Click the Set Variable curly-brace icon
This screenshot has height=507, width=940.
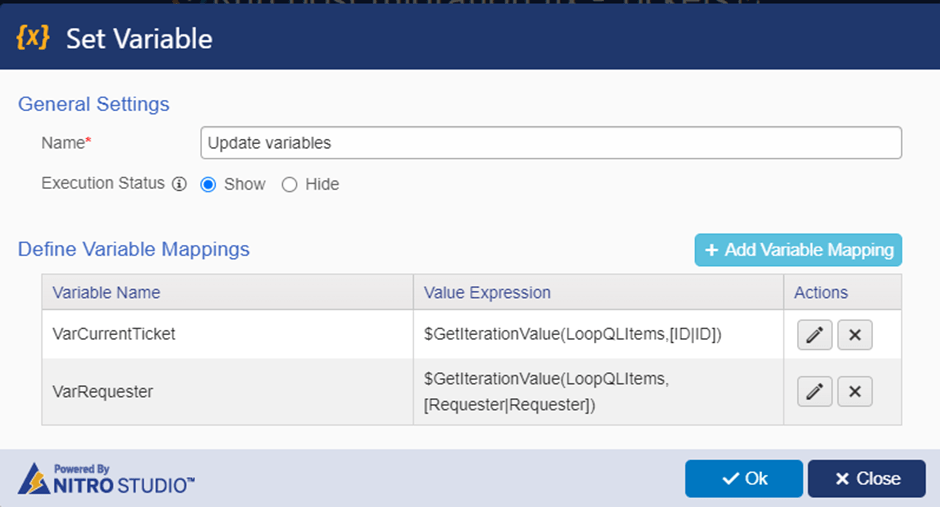tap(32, 37)
